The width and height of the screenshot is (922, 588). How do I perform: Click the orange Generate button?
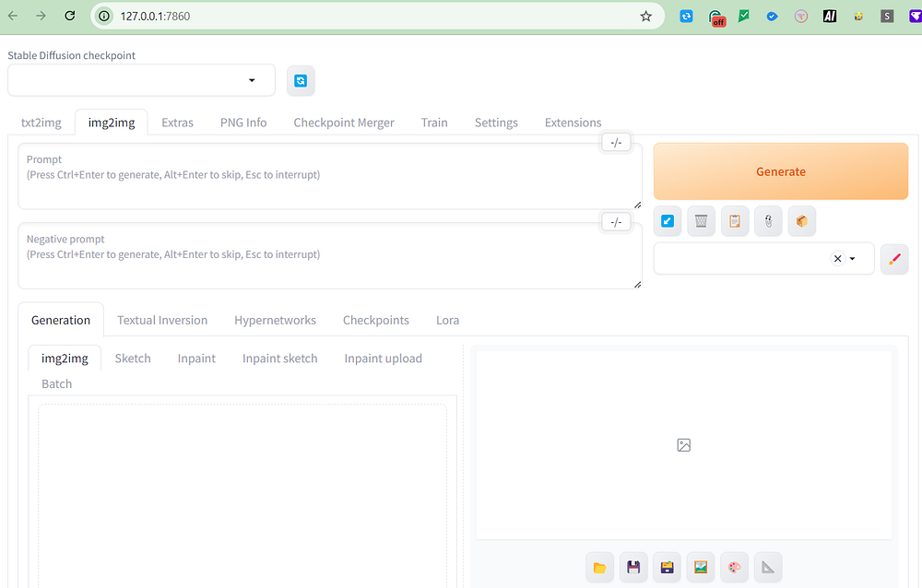(x=781, y=171)
